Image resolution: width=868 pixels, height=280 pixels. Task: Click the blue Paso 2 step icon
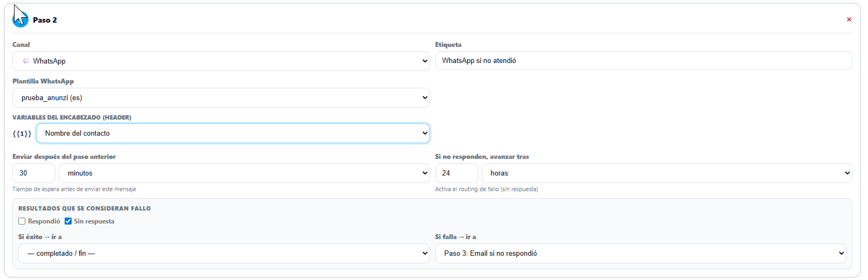coord(20,20)
